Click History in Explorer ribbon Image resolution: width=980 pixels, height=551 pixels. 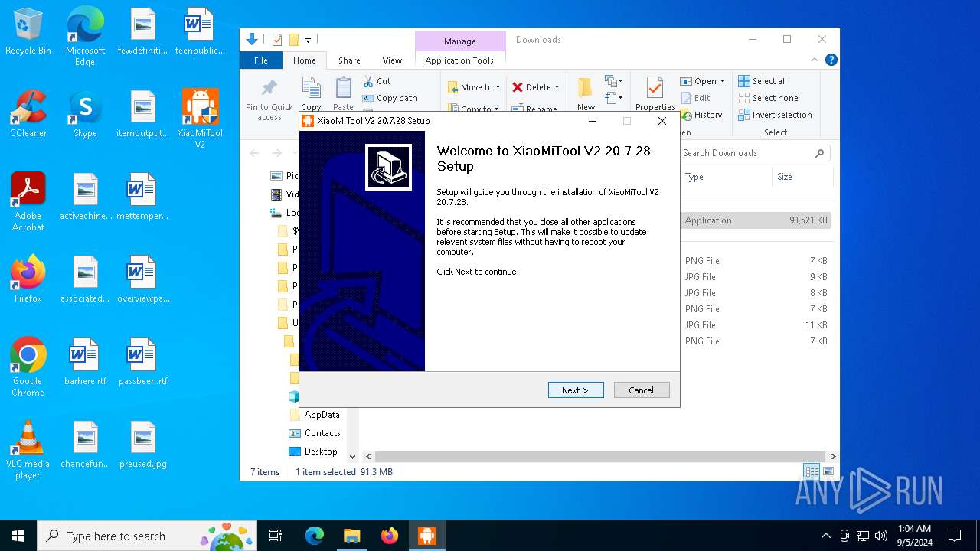(701, 115)
